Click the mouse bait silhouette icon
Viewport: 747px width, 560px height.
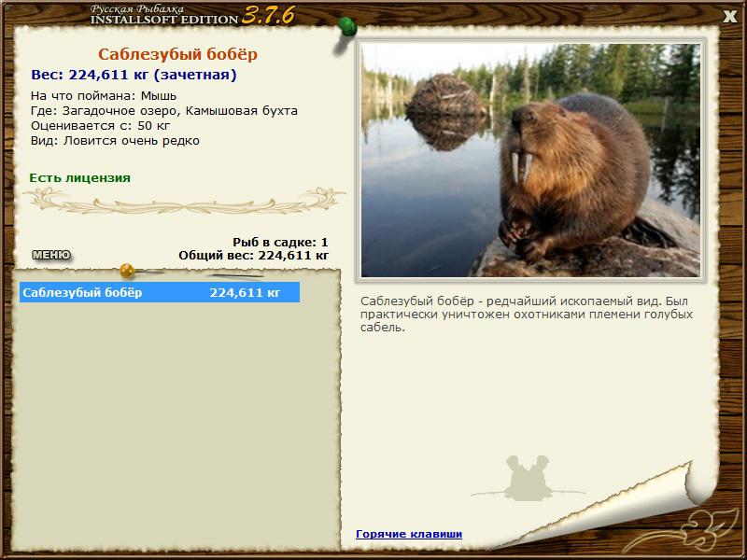[x=528, y=478]
